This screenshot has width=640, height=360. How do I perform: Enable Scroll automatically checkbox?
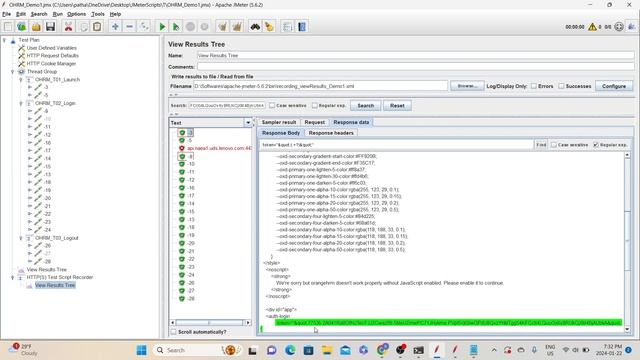click(x=173, y=332)
